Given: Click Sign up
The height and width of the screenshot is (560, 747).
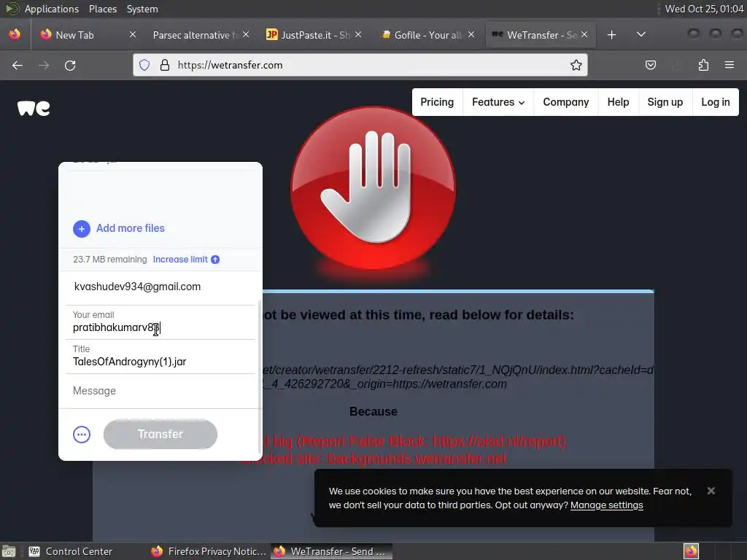Looking at the screenshot, I should (665, 102).
